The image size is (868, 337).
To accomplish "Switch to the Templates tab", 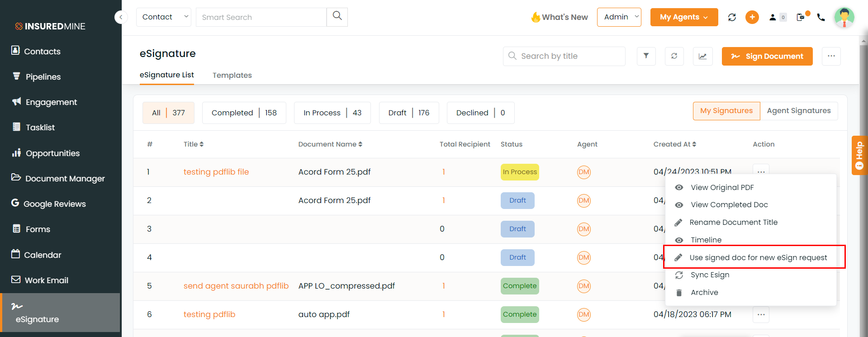I will pyautogui.click(x=232, y=75).
